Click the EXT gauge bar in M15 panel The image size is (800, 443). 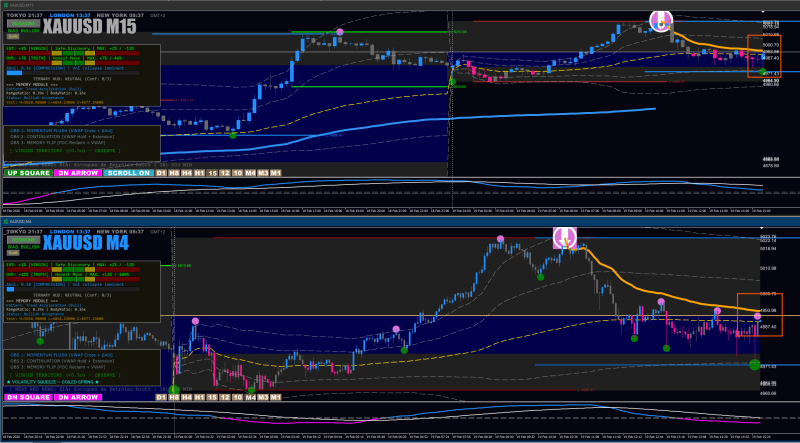tap(73, 53)
